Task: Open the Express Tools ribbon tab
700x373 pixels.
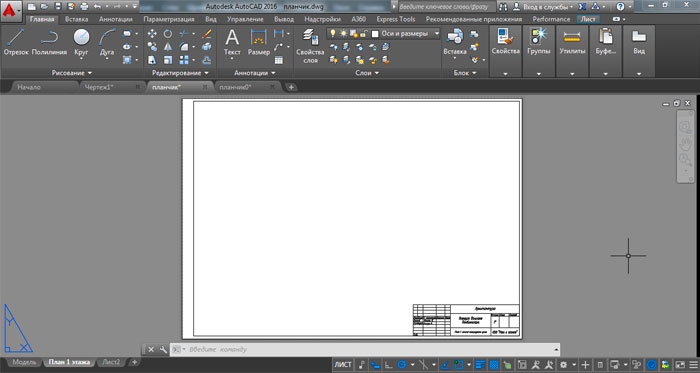Action: 396,19
